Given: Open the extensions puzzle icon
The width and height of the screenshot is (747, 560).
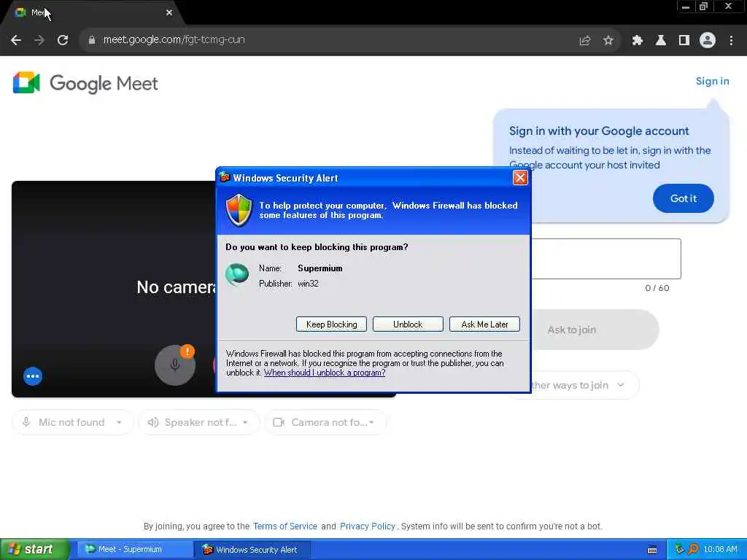Looking at the screenshot, I should coord(637,41).
